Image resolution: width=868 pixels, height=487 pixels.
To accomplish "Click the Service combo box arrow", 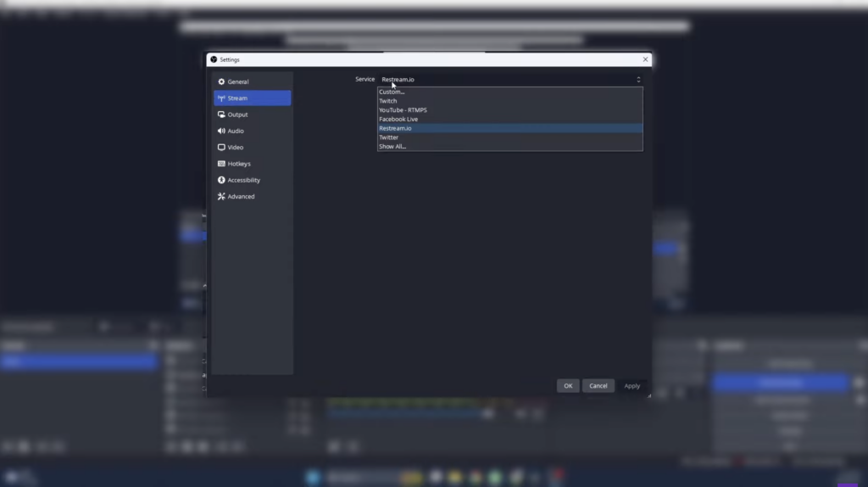I will (x=638, y=80).
